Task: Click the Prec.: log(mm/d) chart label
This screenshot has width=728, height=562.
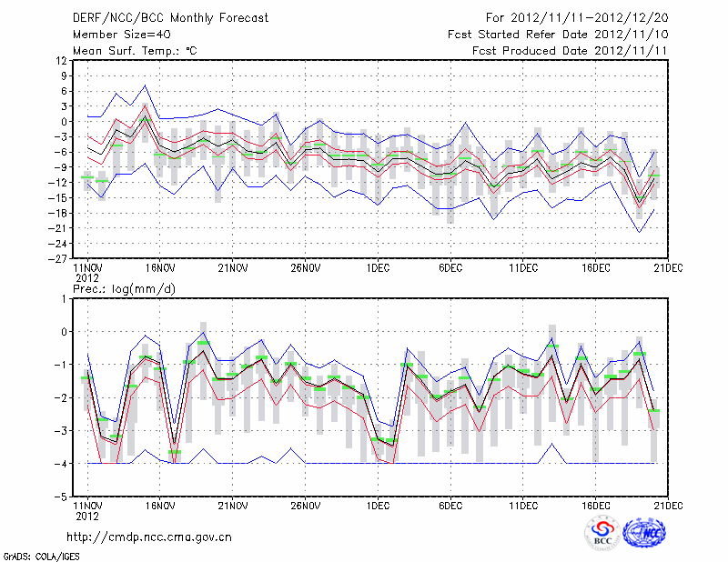Action: click(123, 288)
